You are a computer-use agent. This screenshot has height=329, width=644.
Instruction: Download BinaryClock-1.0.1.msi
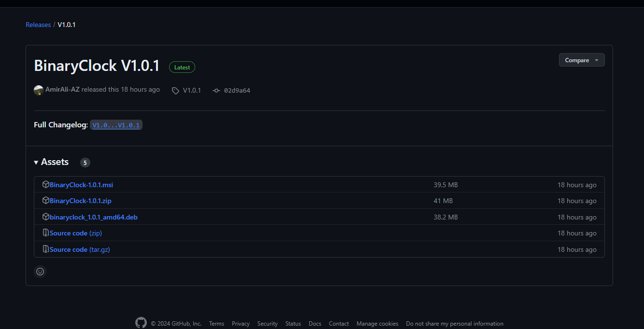(81, 185)
